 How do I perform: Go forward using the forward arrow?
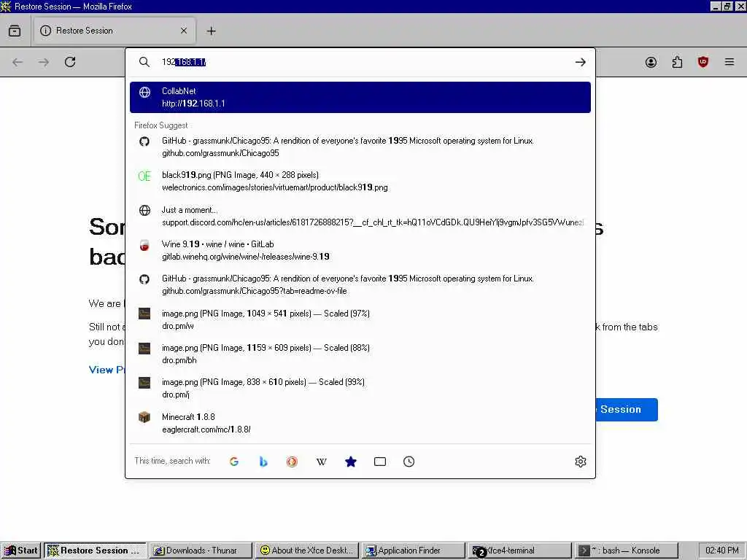(x=44, y=62)
